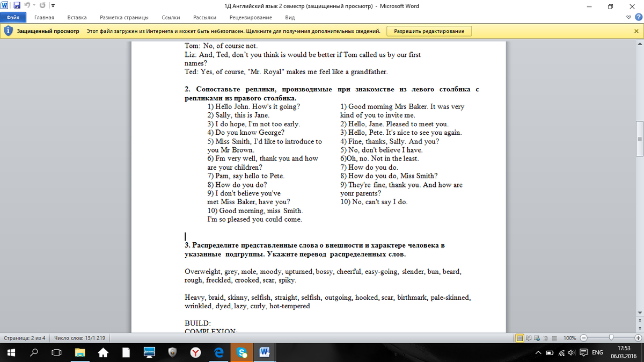Click the zoom slider handle
This screenshot has width=644, height=362.
coord(611,338)
